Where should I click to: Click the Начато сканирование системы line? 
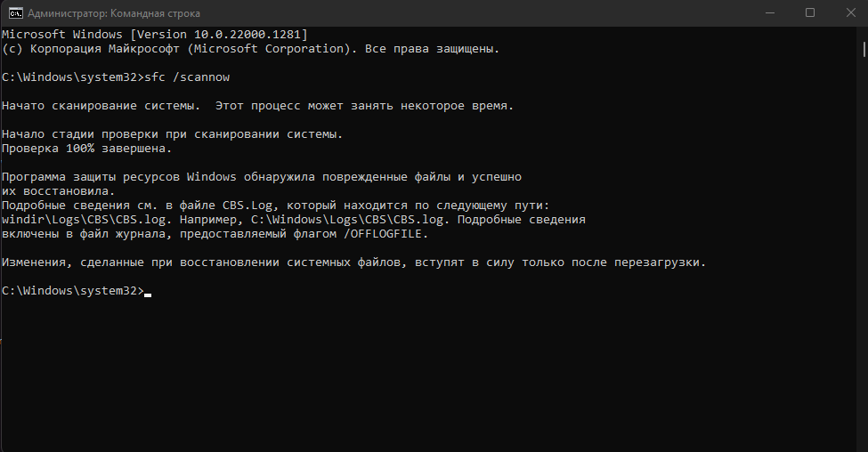coord(257,106)
